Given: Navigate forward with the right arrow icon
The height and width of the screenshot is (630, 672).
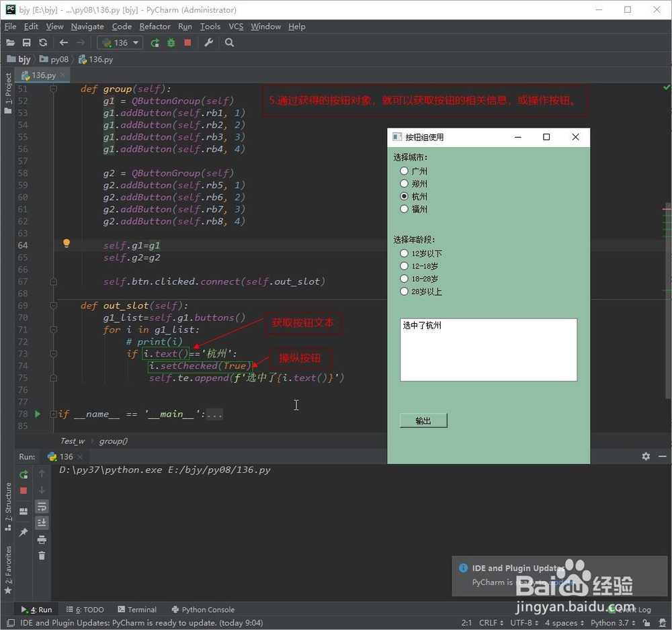Looking at the screenshot, I should [x=81, y=42].
